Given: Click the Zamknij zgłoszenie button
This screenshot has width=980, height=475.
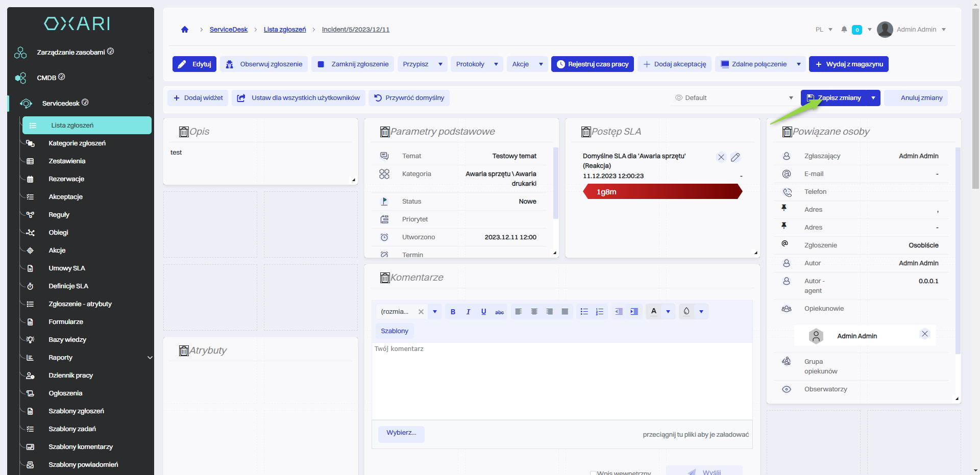Looking at the screenshot, I should (x=353, y=64).
